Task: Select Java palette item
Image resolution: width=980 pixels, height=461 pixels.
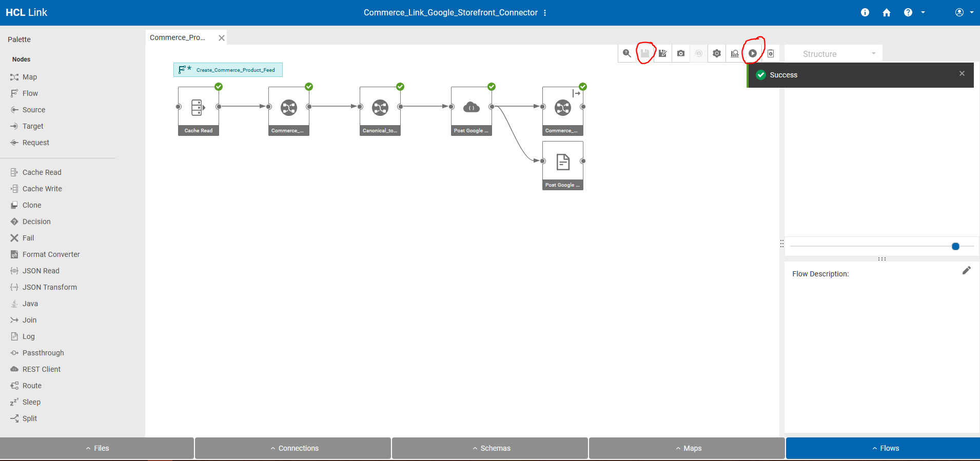Action: pos(24,304)
